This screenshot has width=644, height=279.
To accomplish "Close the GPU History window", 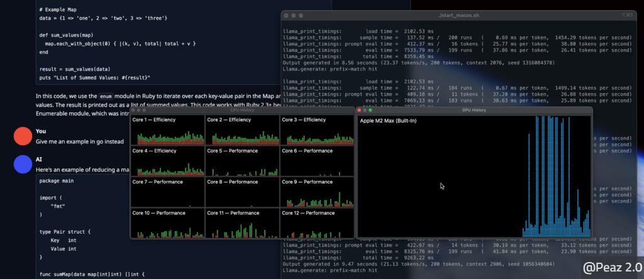I will click(x=359, y=110).
